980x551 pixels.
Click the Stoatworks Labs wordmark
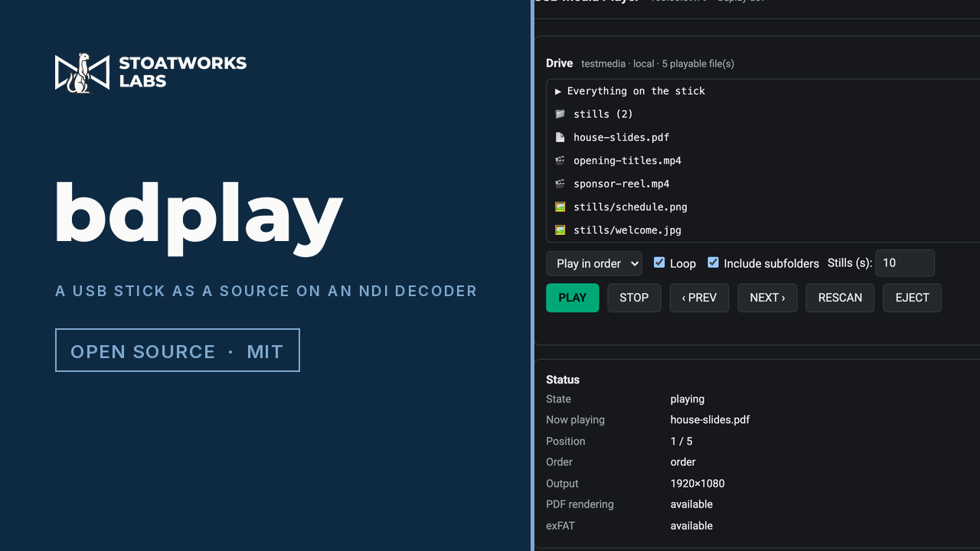[183, 72]
